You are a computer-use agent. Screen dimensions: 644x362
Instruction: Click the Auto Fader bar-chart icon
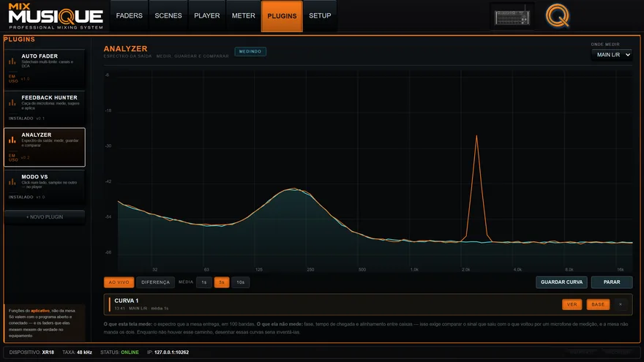12,61
